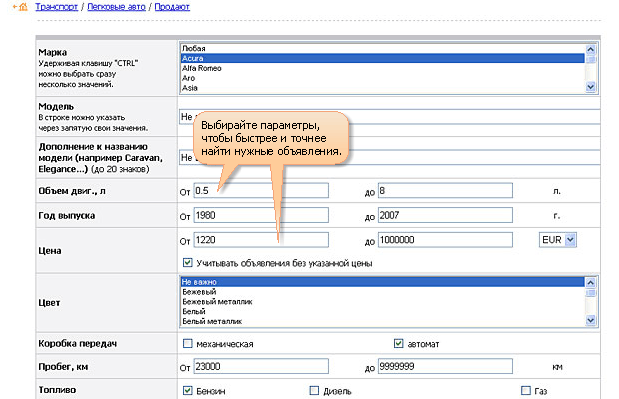Select Acura in the Марка list

[383, 58]
